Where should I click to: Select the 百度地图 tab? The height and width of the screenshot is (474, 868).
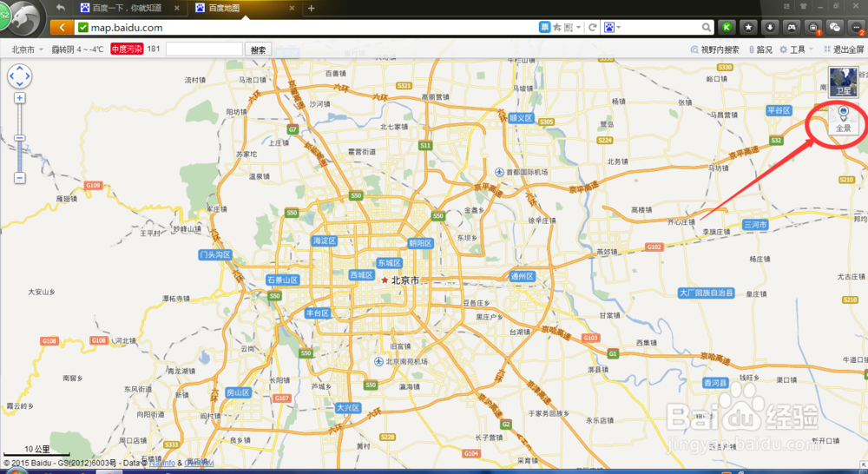(x=244, y=8)
